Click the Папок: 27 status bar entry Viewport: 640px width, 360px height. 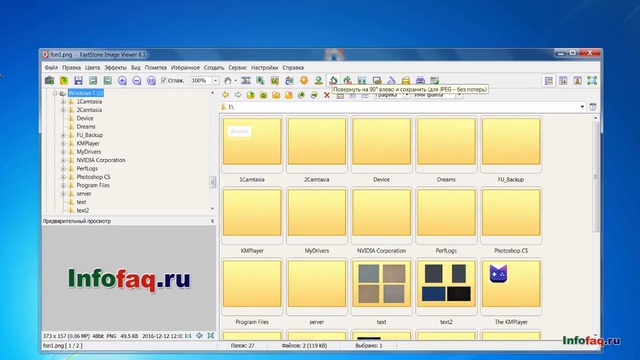point(242,346)
